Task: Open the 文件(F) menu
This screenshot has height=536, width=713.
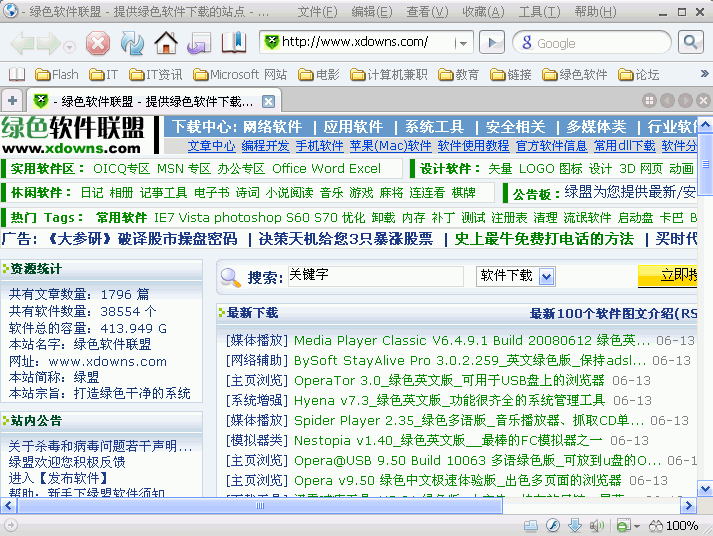Action: pyautogui.click(x=317, y=12)
